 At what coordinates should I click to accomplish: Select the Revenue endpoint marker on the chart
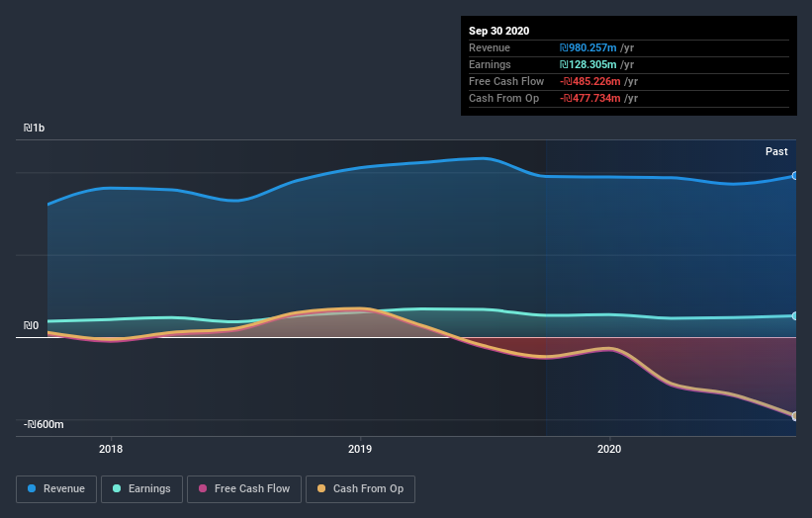pos(795,176)
